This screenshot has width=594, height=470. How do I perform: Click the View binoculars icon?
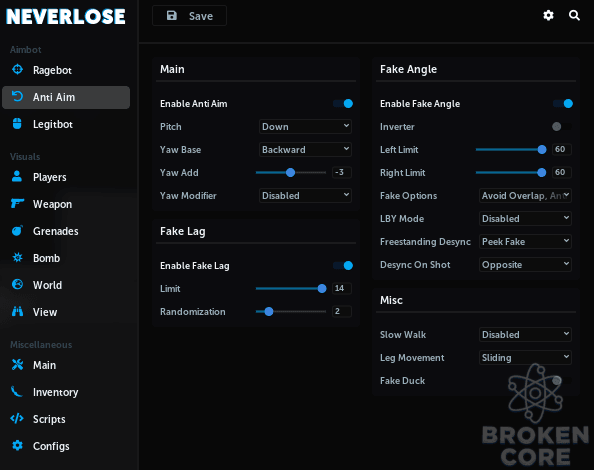pyautogui.click(x=17, y=311)
